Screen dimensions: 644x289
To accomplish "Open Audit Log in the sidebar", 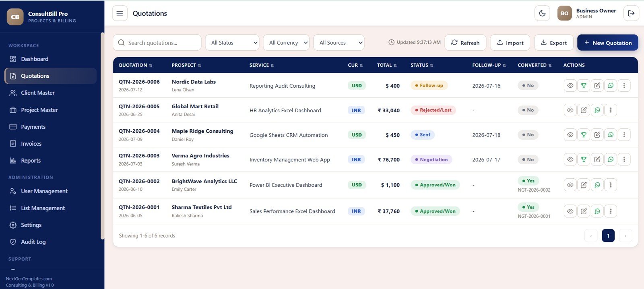I will [x=50, y=242].
